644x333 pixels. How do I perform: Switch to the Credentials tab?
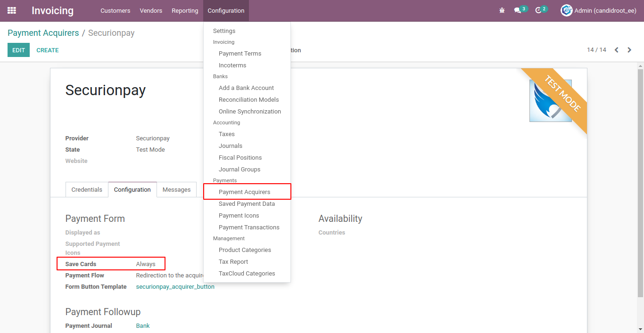(x=87, y=190)
